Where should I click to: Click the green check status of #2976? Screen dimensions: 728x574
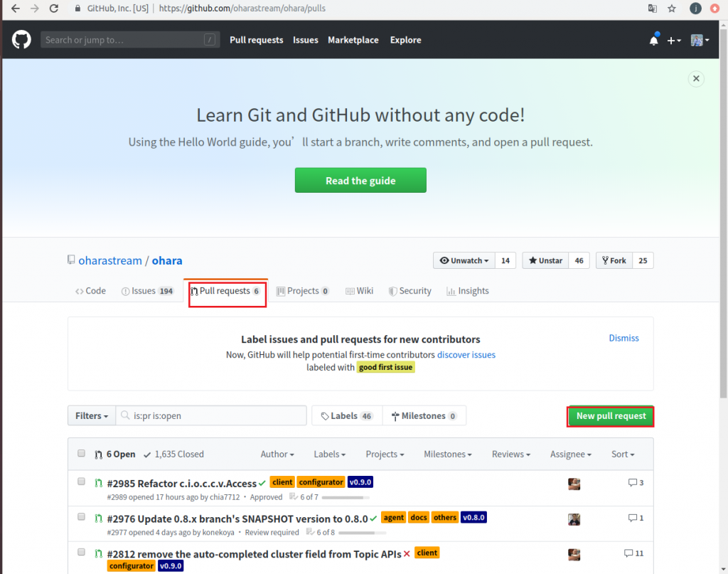click(373, 519)
